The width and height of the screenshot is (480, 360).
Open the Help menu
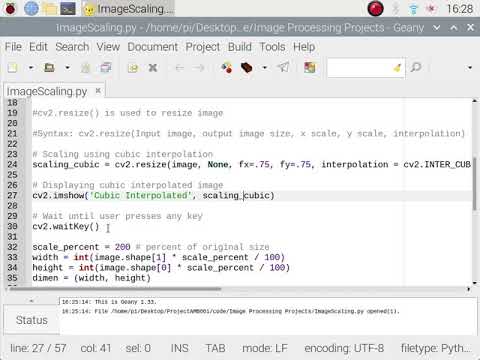(304, 47)
